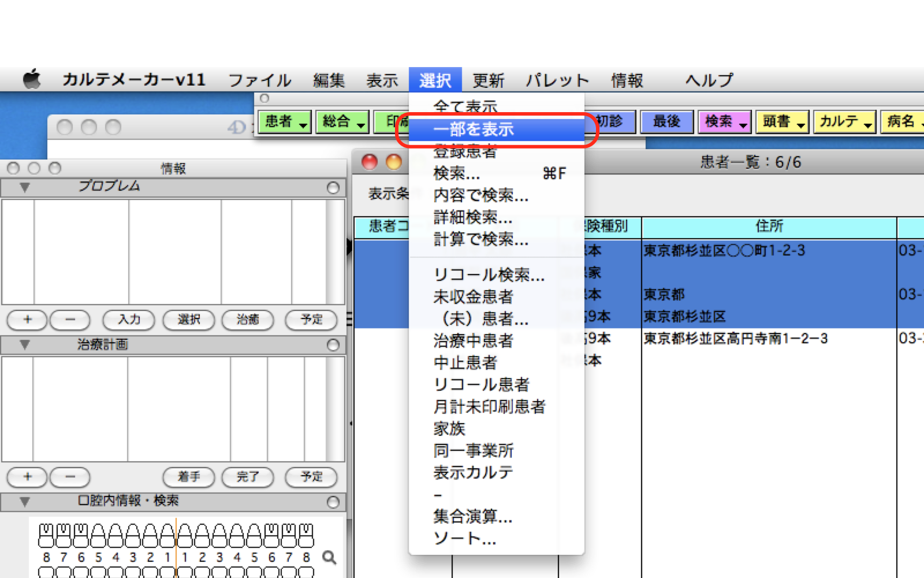Screen dimensions: 924x578
Task: Select the 東京都杉並区高円寺南 patient row
Action: click(x=736, y=339)
